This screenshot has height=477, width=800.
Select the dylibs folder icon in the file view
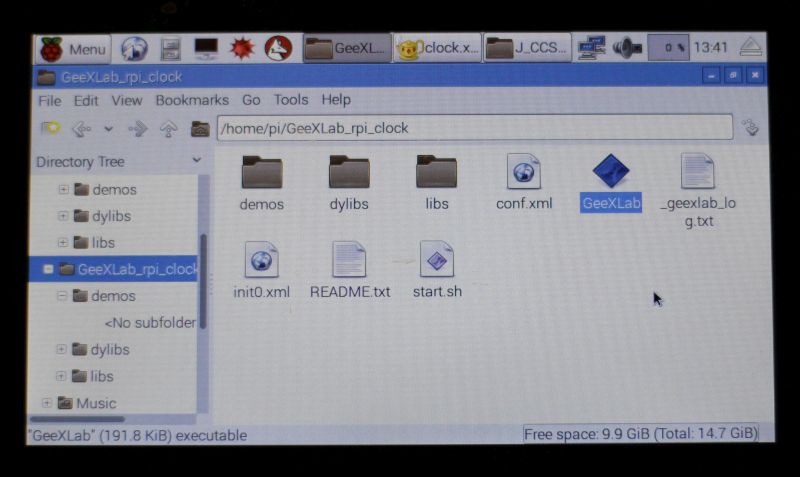349,172
